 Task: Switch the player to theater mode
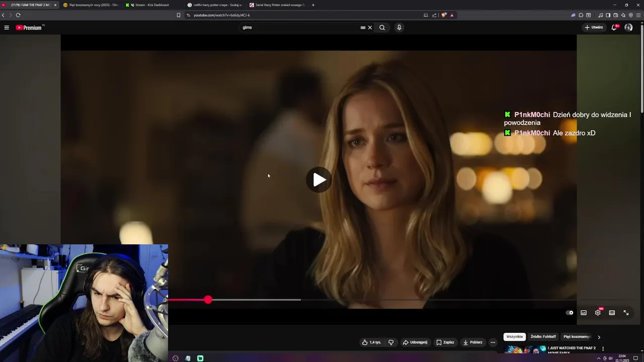tap(612, 313)
